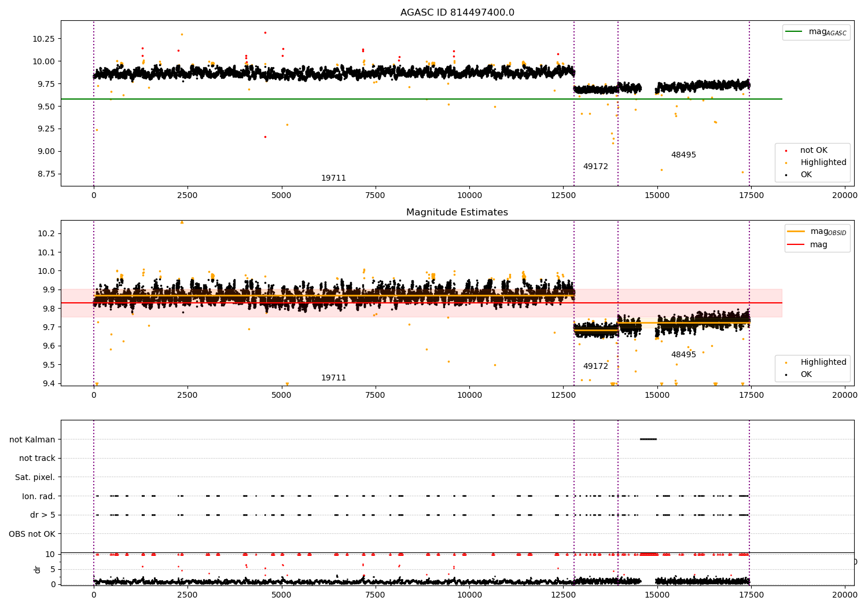The image size is (868, 608).
Task: Click 9.50 y-tick in top plot
Action: (46, 107)
